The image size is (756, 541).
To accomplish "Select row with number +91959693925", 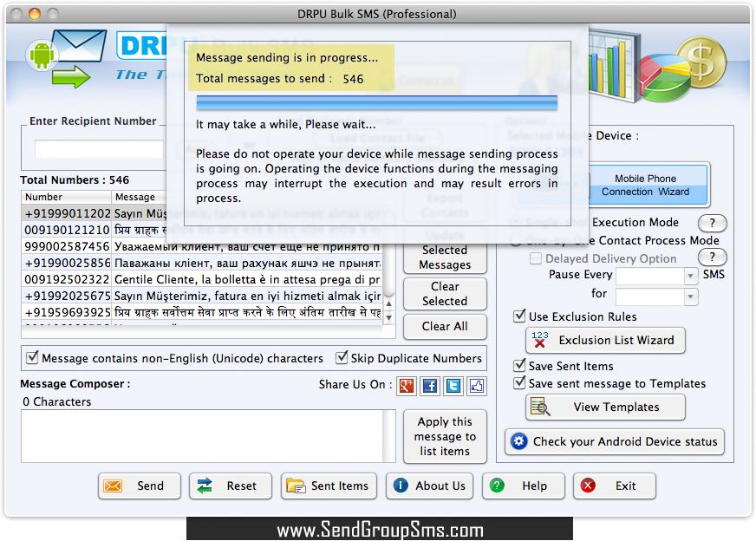I will (202, 312).
